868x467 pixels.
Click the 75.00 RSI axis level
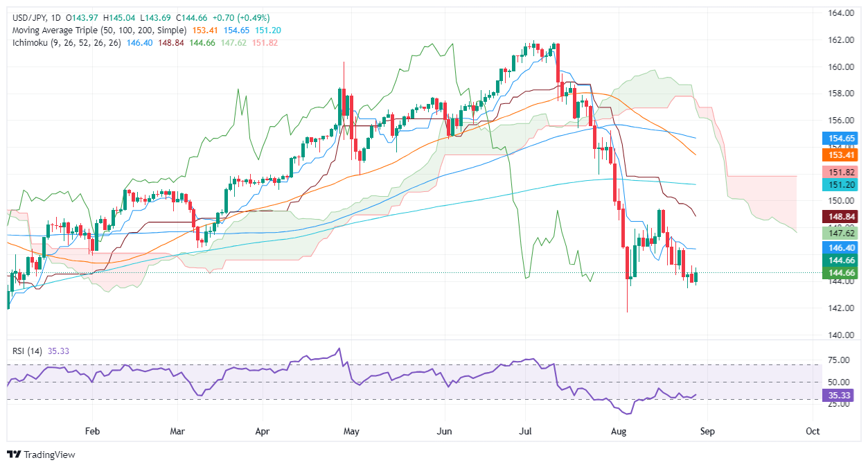click(x=837, y=360)
